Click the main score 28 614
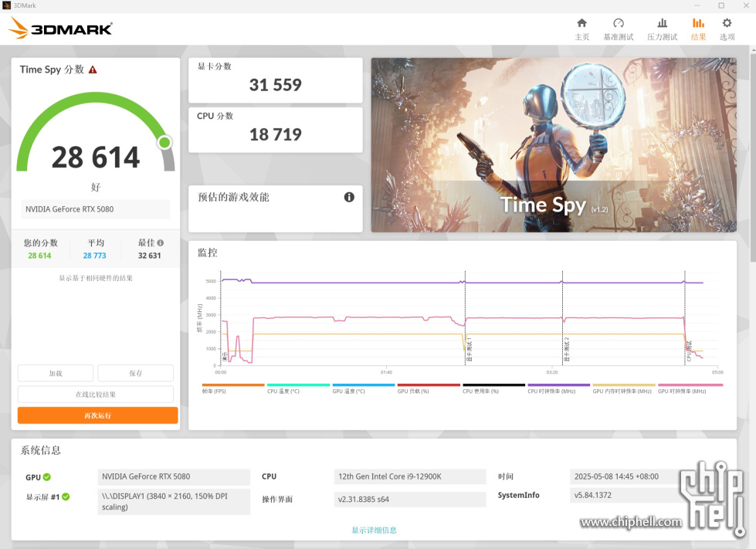The width and height of the screenshot is (756, 549). click(96, 157)
